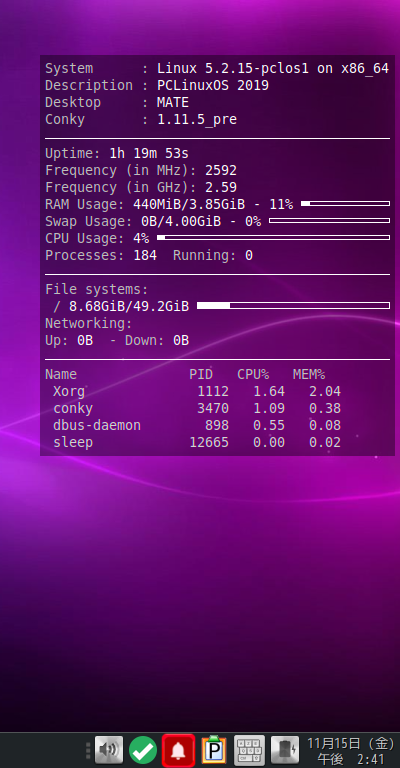Click the PID '3470' for conky
Viewport: 400px width, 768px height.
tap(213, 408)
